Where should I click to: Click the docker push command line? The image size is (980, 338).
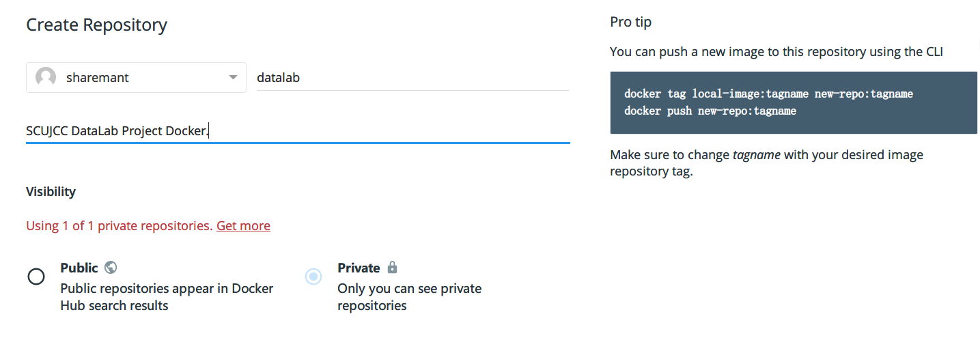710,111
